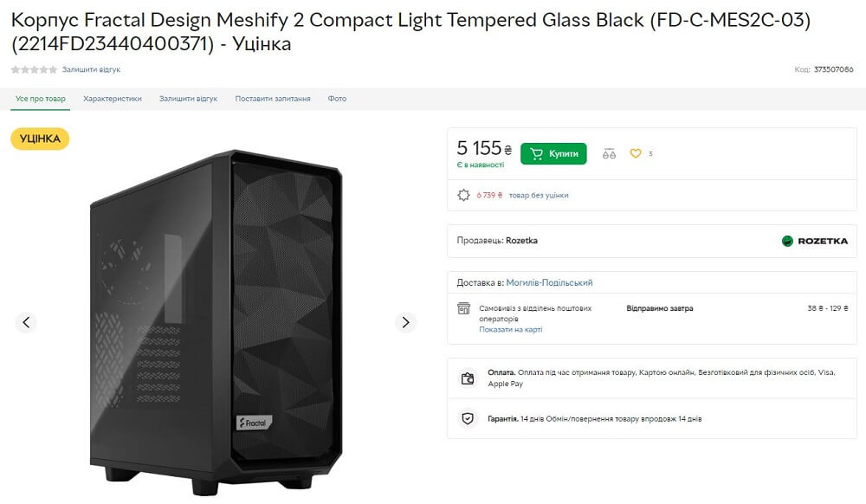Show next product photo arrow
866x504 pixels.
click(405, 322)
